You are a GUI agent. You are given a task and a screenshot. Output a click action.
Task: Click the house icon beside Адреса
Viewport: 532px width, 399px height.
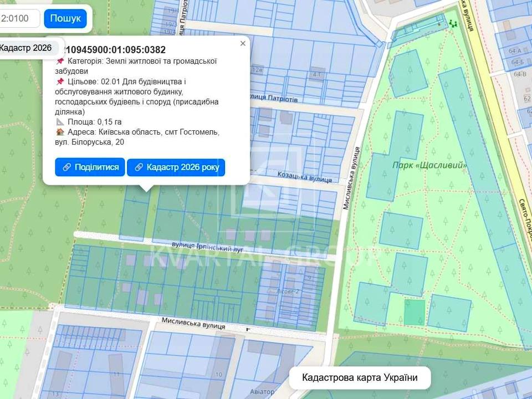click(60, 132)
